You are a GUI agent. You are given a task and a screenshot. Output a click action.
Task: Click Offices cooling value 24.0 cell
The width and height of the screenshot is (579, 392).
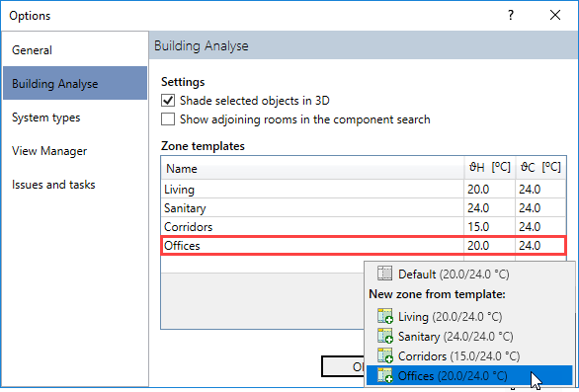(x=540, y=246)
